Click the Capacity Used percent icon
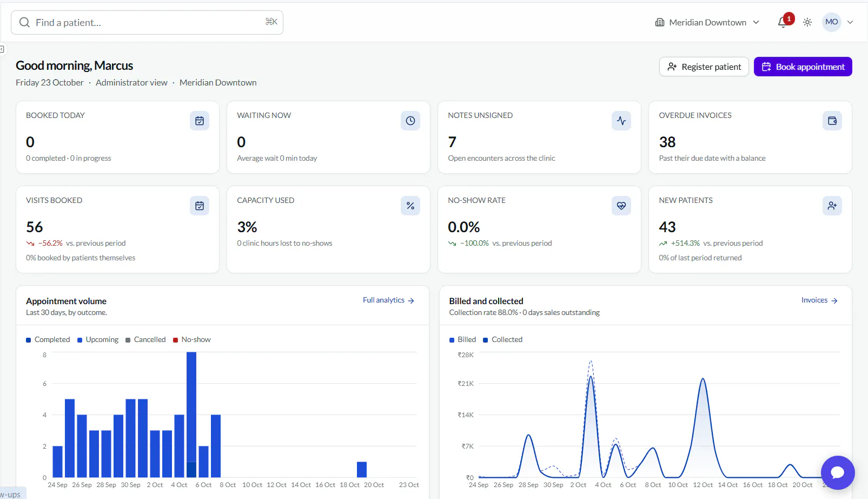868x499 pixels. [410, 206]
